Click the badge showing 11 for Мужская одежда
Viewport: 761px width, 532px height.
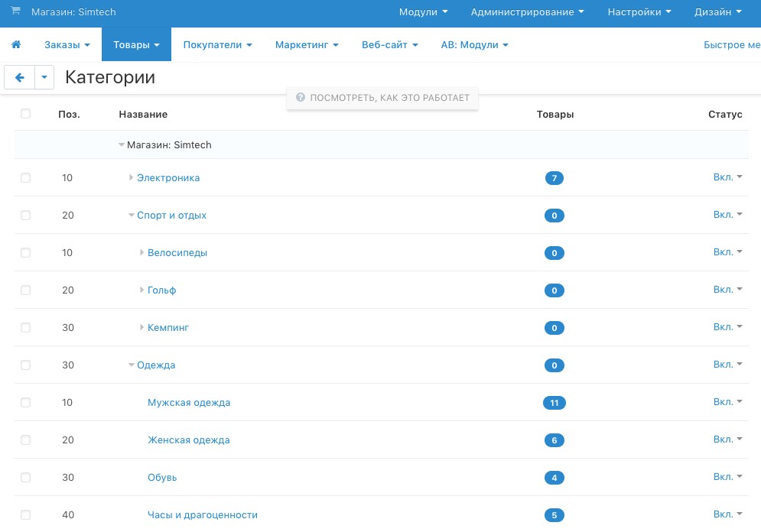[x=554, y=403]
